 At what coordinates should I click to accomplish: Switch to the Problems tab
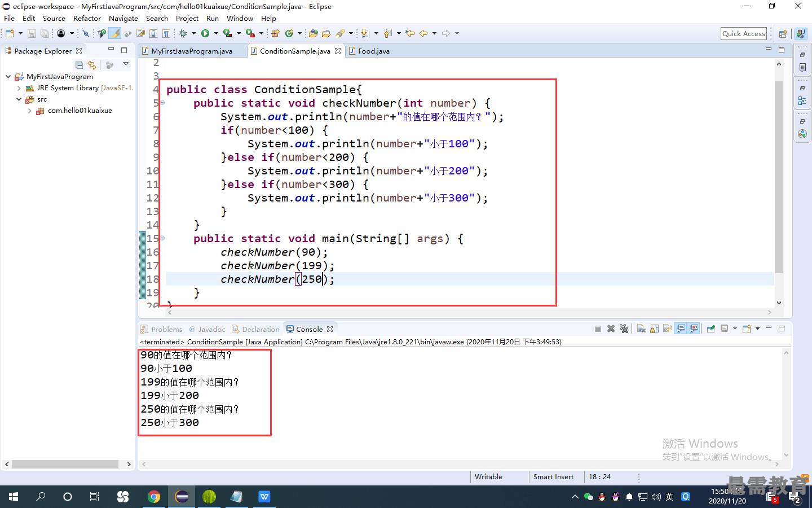coord(162,329)
